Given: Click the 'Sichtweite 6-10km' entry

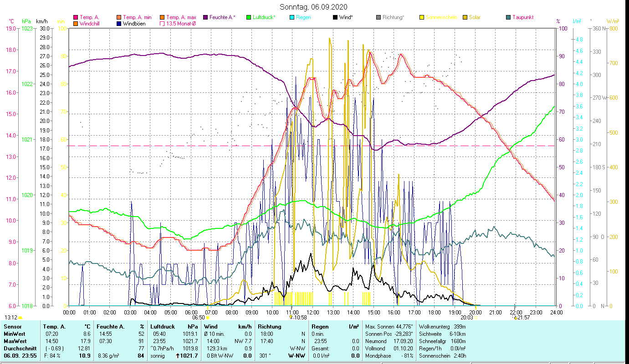Looking at the screenshot, I should click(442, 334).
